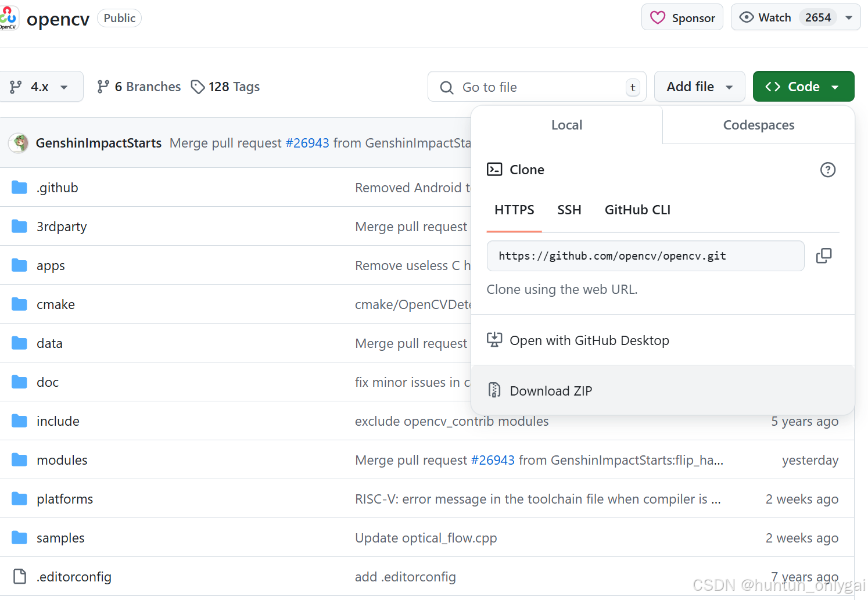Screen dimensions: 868x600
Task: Click the 2654 watchers count
Action: pos(817,17)
